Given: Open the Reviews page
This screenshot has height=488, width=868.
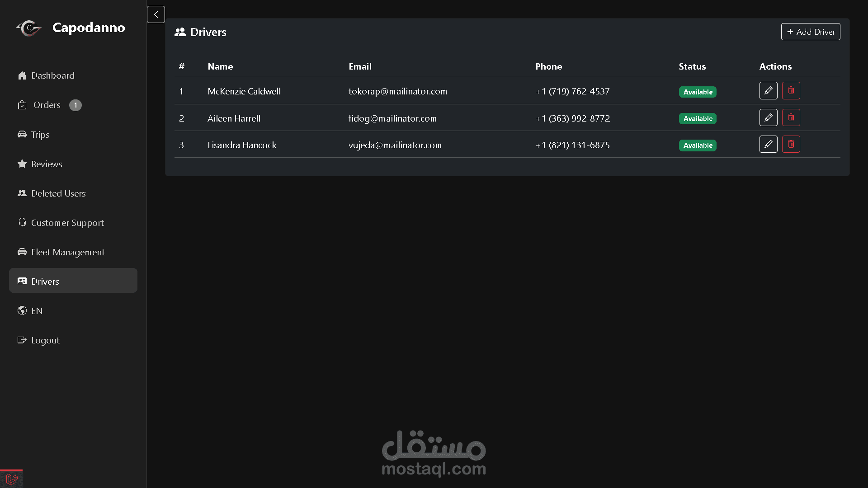Looking at the screenshot, I should (x=47, y=164).
